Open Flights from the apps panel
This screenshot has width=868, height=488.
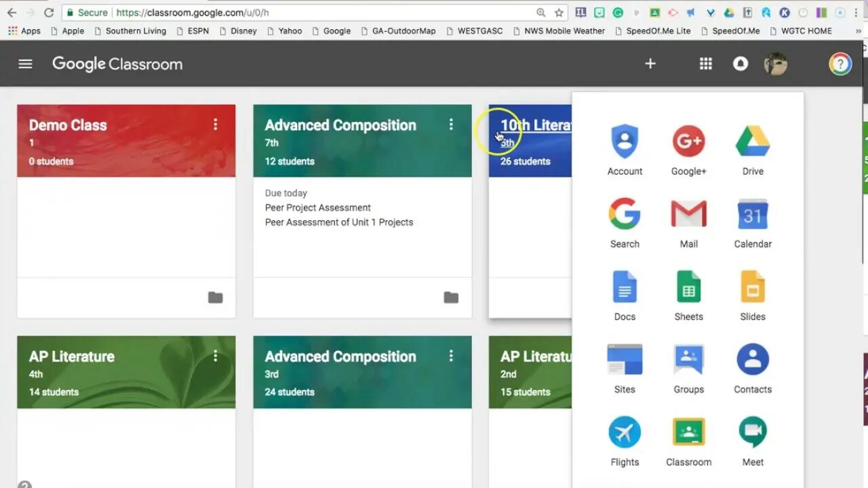(625, 441)
